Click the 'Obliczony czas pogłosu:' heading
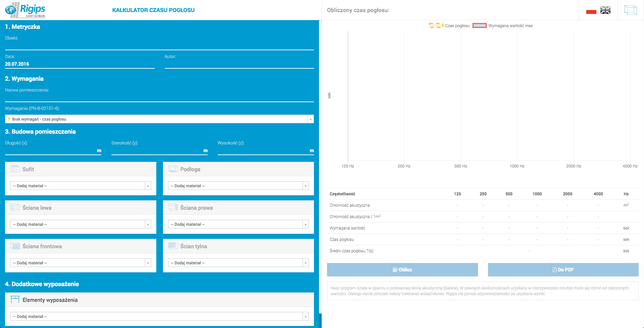 [358, 10]
